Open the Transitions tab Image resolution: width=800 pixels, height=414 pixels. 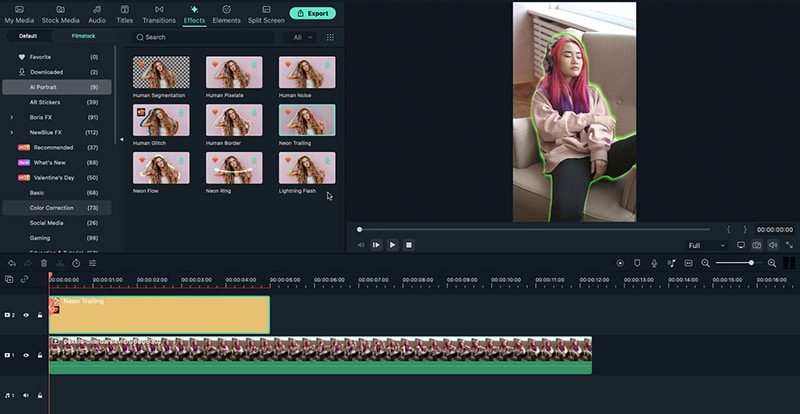(159, 15)
